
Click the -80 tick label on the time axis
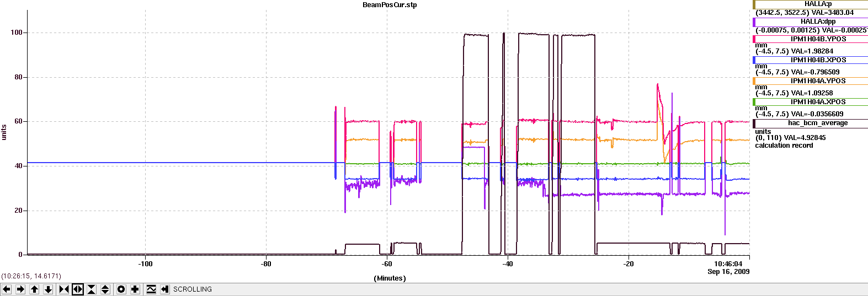[x=267, y=264]
